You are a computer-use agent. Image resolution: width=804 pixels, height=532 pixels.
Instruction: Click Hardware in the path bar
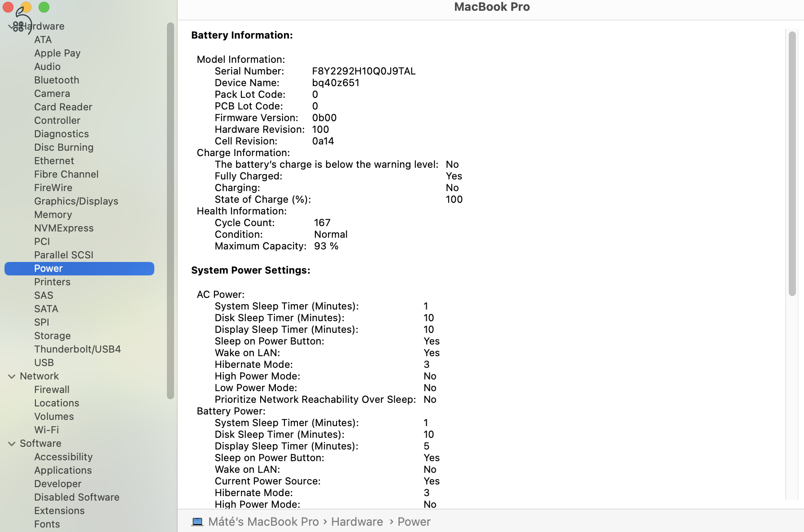357,522
